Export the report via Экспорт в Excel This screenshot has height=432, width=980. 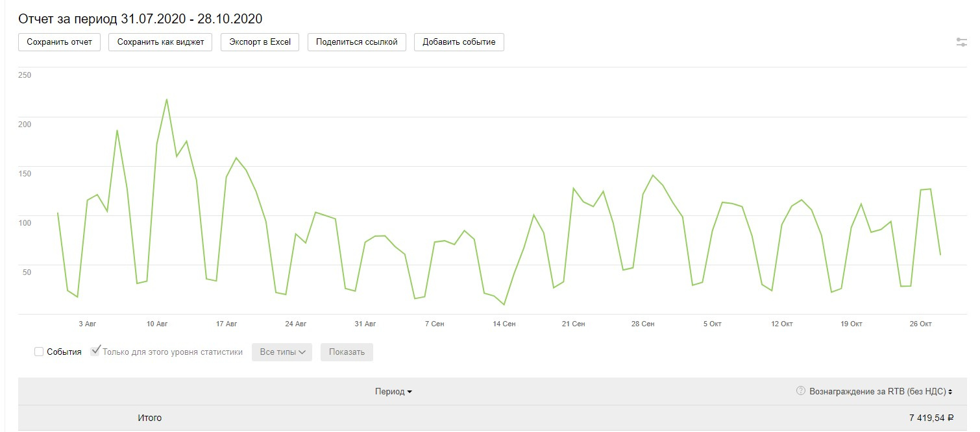point(260,42)
